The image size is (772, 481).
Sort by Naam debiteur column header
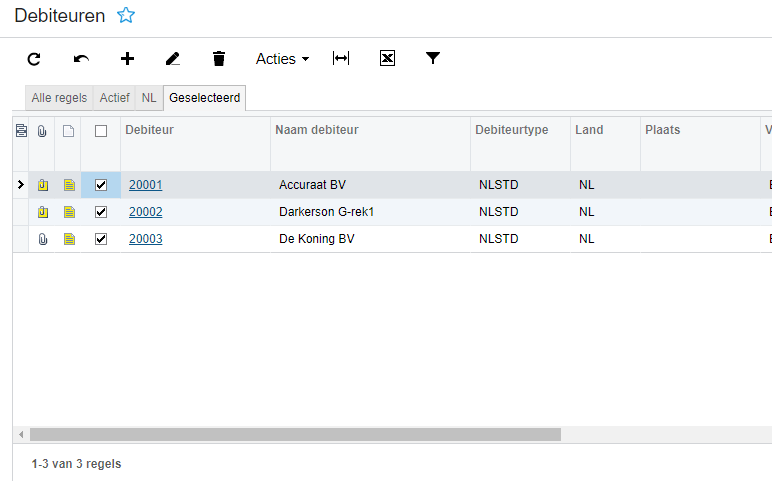pyautogui.click(x=317, y=130)
